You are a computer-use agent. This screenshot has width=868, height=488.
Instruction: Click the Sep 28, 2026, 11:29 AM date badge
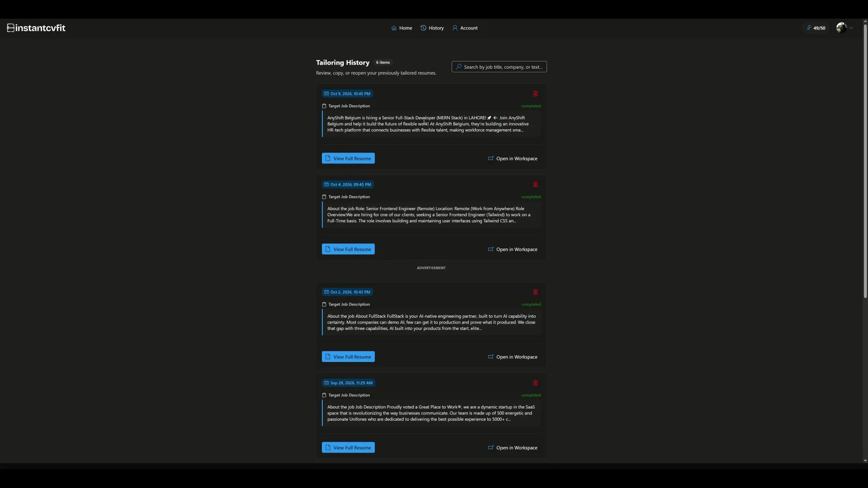(349, 383)
